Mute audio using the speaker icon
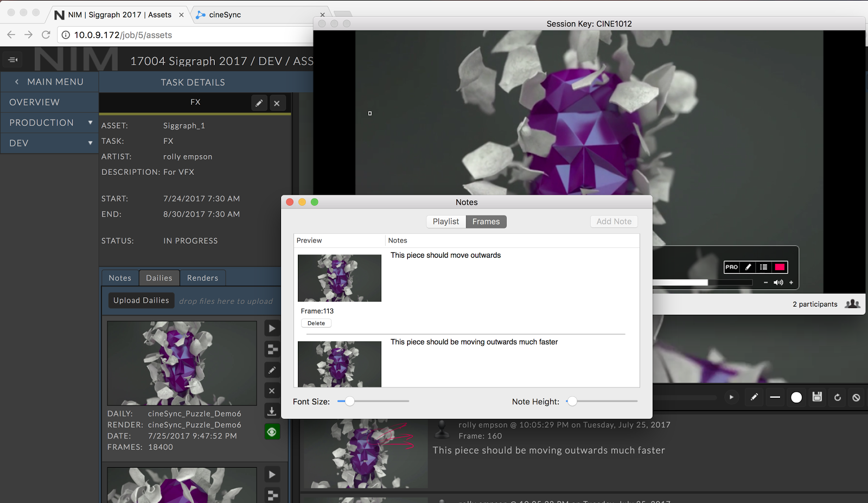 tap(778, 283)
